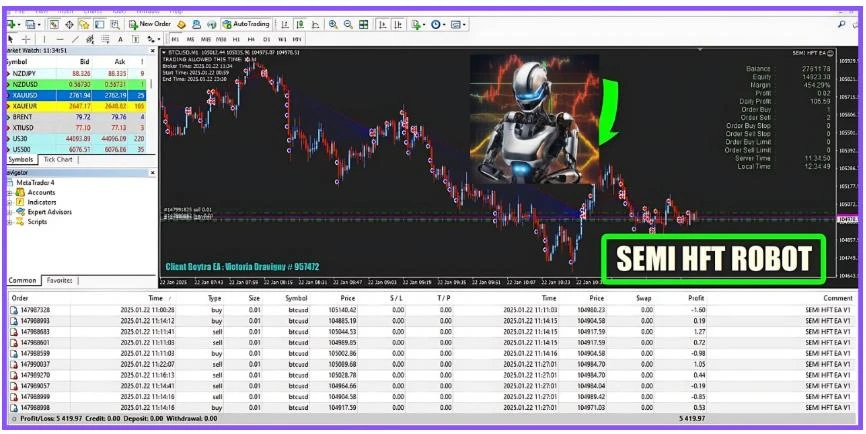Switch to the H4 timeframe

[x=251, y=39]
